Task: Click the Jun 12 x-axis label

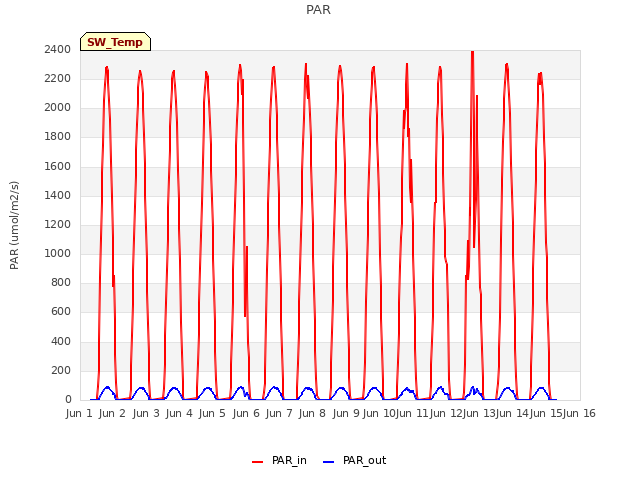Action: coord(446,414)
